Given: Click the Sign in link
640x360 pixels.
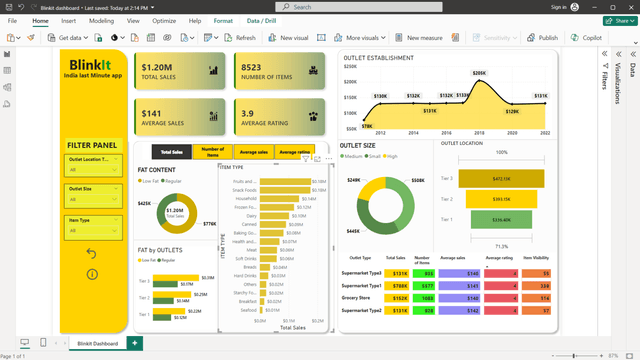Looking at the screenshot, I should click(558, 7).
